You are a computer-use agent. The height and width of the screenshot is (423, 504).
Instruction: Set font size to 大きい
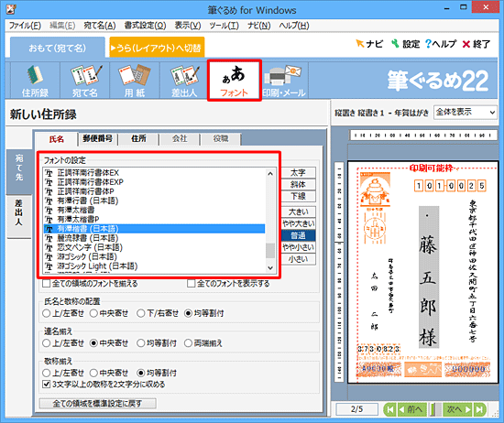pyautogui.click(x=299, y=212)
